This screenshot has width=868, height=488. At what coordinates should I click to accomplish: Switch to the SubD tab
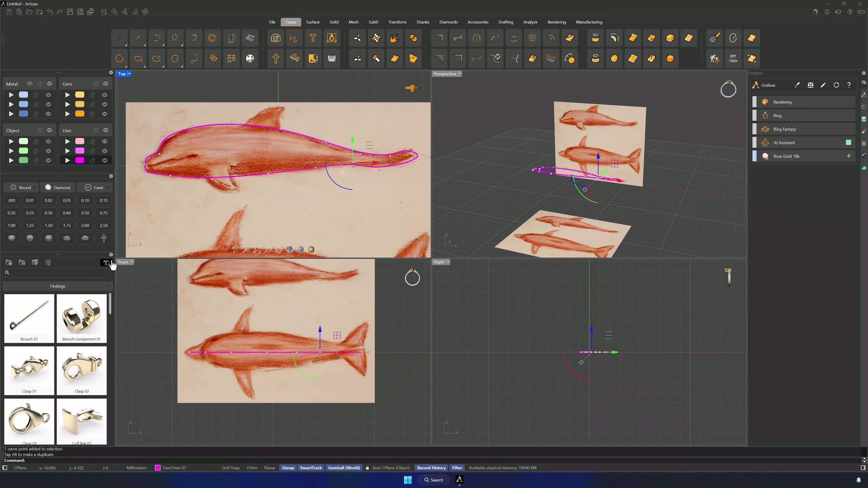(374, 22)
